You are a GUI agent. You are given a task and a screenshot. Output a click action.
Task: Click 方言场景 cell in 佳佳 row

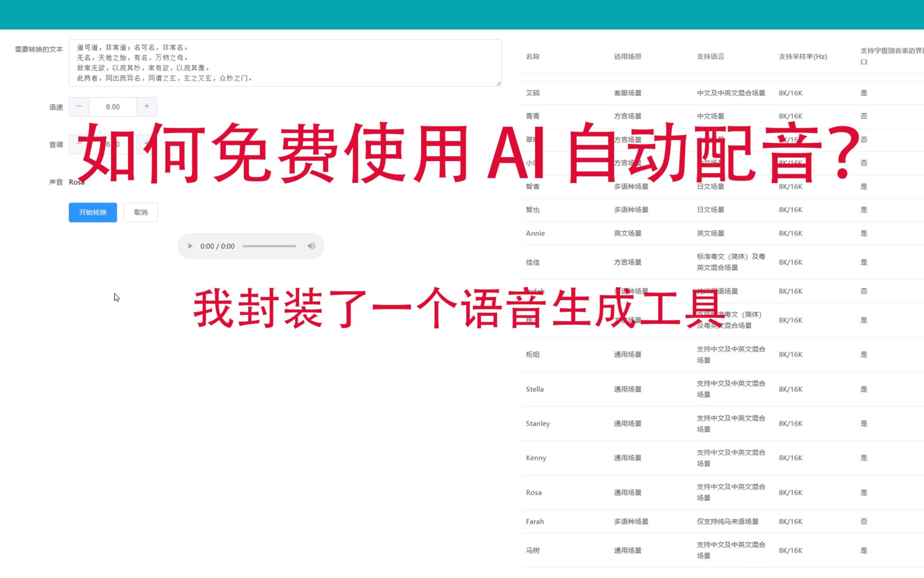pos(627,262)
